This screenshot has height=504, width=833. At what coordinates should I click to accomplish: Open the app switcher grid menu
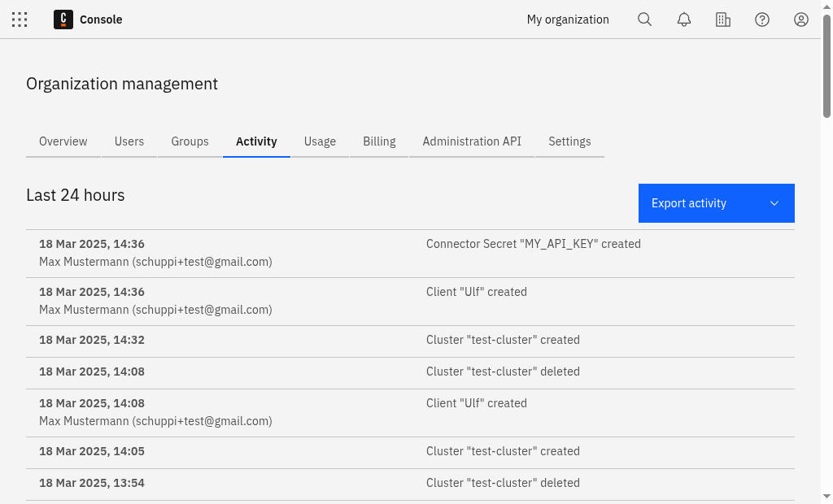click(x=20, y=20)
